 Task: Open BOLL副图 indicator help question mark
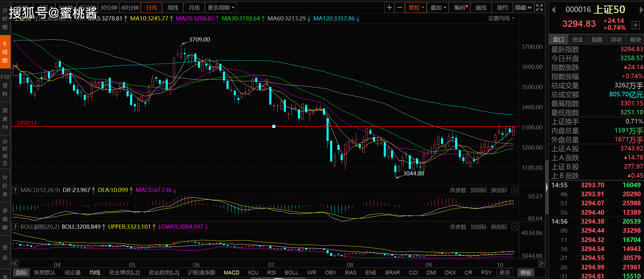(x=15, y=227)
